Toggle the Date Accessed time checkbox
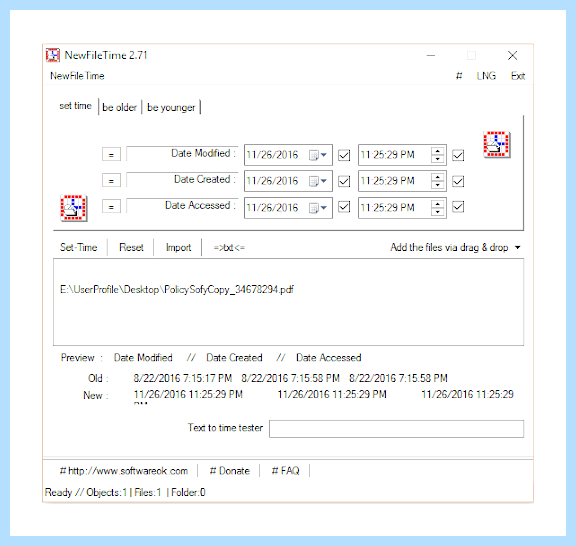The width and height of the screenshot is (576, 546). pyautogui.click(x=458, y=207)
